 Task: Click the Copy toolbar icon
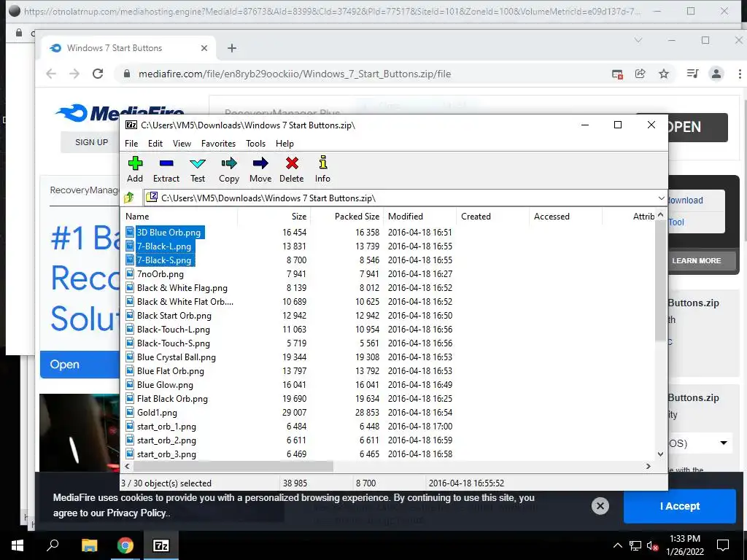pos(228,163)
